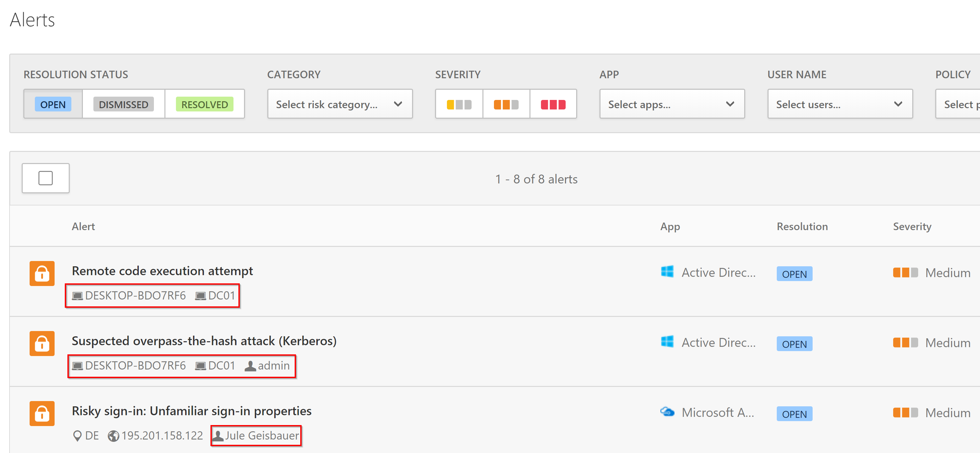The width and height of the screenshot is (980, 453).
Task: Filter by high severity red swatch
Action: pos(553,104)
